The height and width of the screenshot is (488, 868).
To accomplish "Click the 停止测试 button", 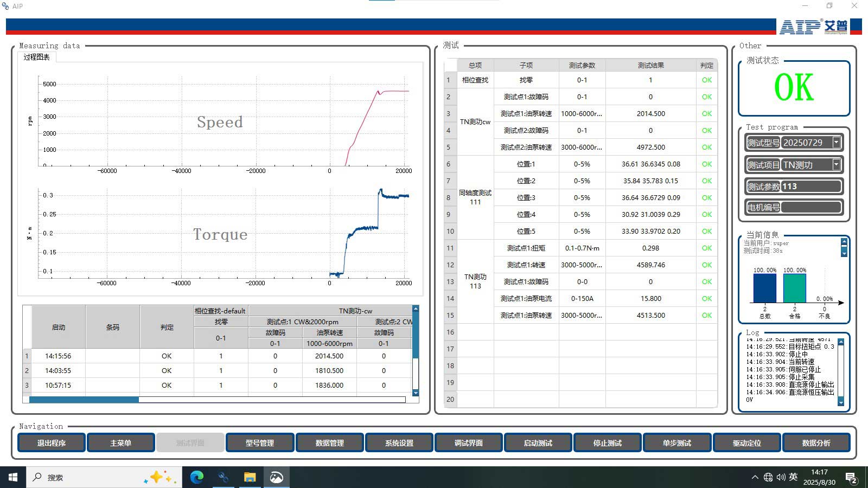I will (x=607, y=443).
